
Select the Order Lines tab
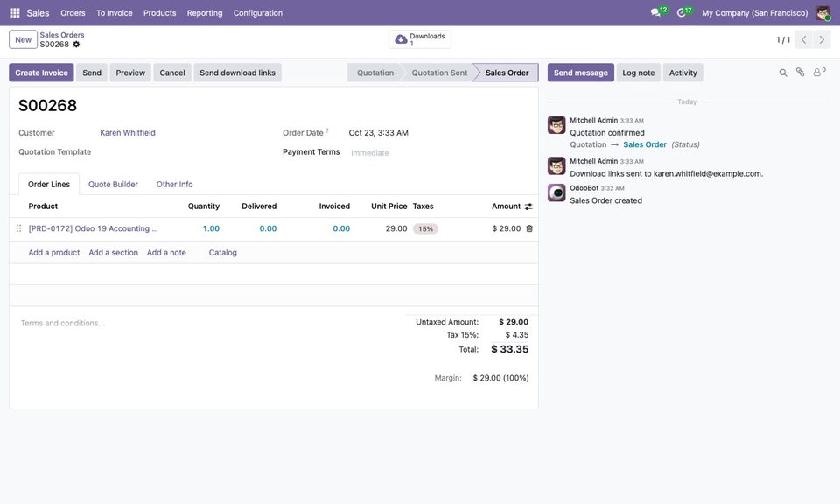point(49,185)
